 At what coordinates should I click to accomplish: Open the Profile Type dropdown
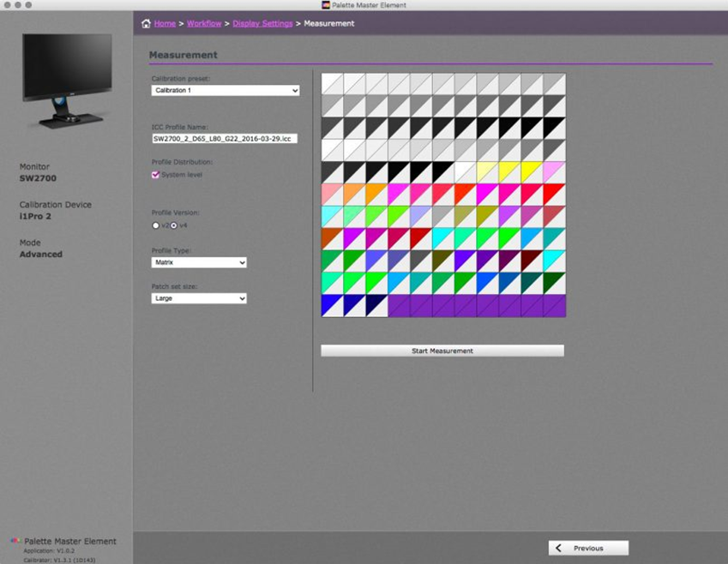pyautogui.click(x=199, y=263)
